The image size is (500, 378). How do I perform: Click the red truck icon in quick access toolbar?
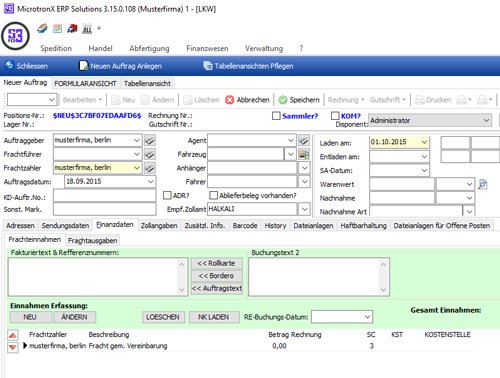point(72,29)
